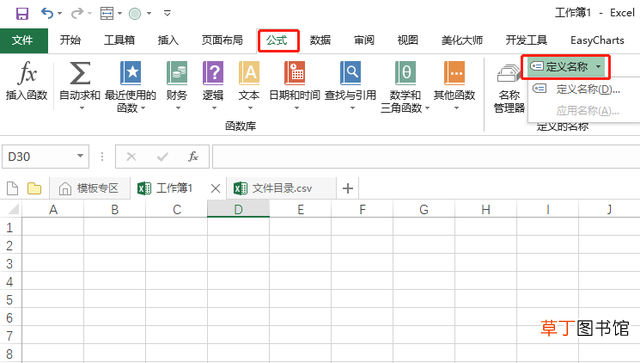The height and width of the screenshot is (363, 640).
Task: Click the 自动求和 sigma icon
Action: pyautogui.click(x=80, y=73)
